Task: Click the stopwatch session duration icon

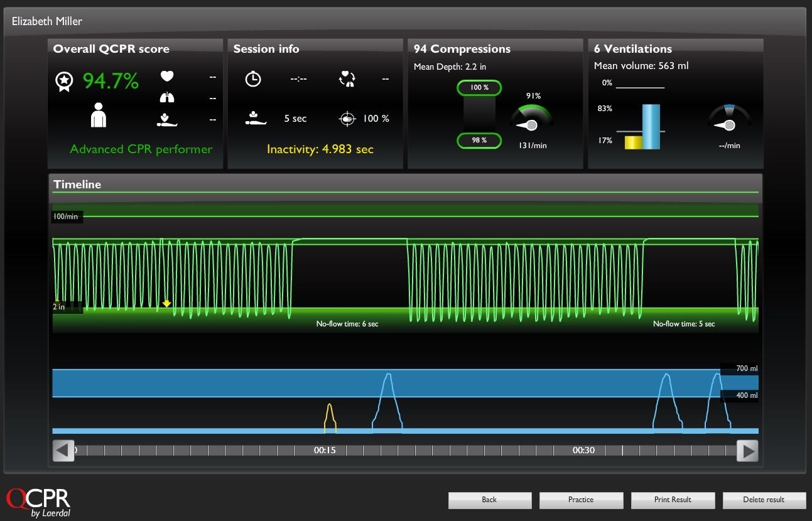Action: point(253,79)
